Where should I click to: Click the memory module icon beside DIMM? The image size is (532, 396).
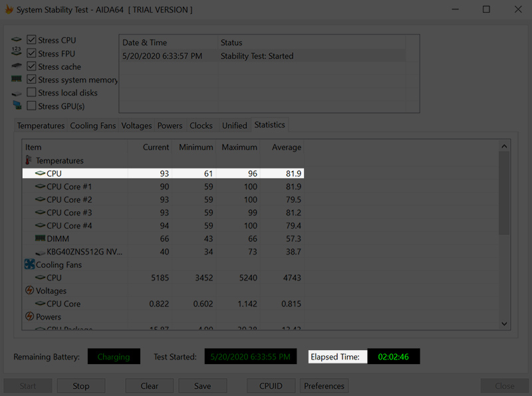click(40, 239)
